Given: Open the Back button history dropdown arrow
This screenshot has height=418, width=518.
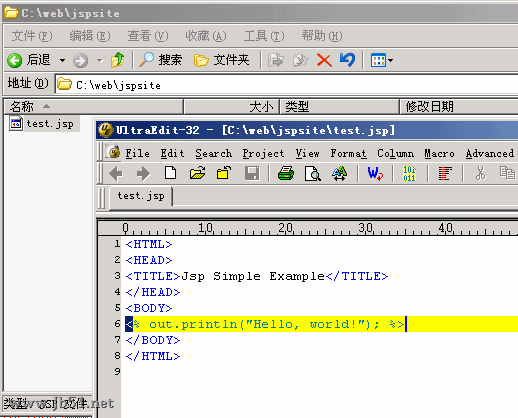Looking at the screenshot, I should pos(62,61).
